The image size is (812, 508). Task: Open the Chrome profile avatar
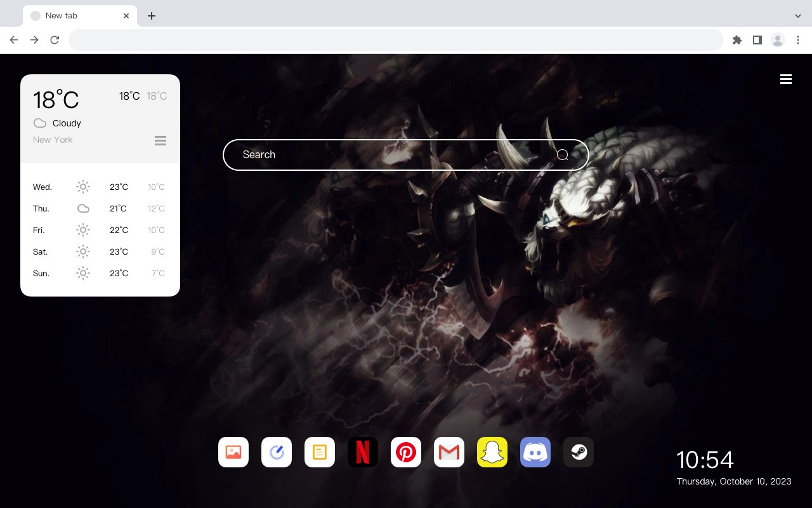pyautogui.click(x=778, y=40)
